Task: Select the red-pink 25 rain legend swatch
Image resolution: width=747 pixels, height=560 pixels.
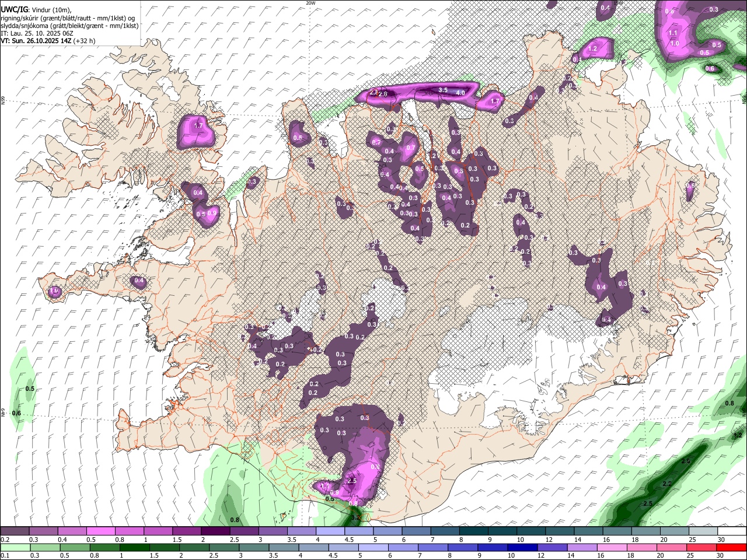Action: pyautogui.click(x=701, y=547)
